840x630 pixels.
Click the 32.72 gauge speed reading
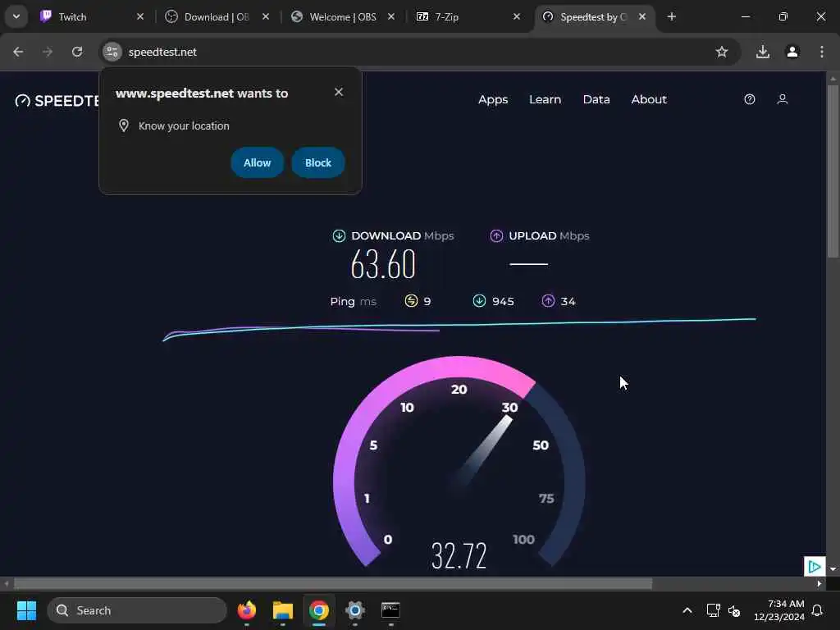(459, 555)
